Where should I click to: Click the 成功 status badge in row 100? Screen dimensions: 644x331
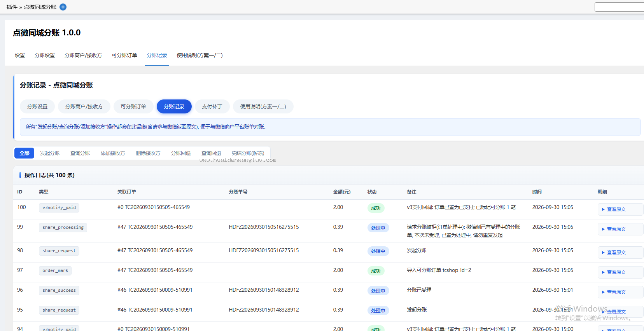point(376,208)
